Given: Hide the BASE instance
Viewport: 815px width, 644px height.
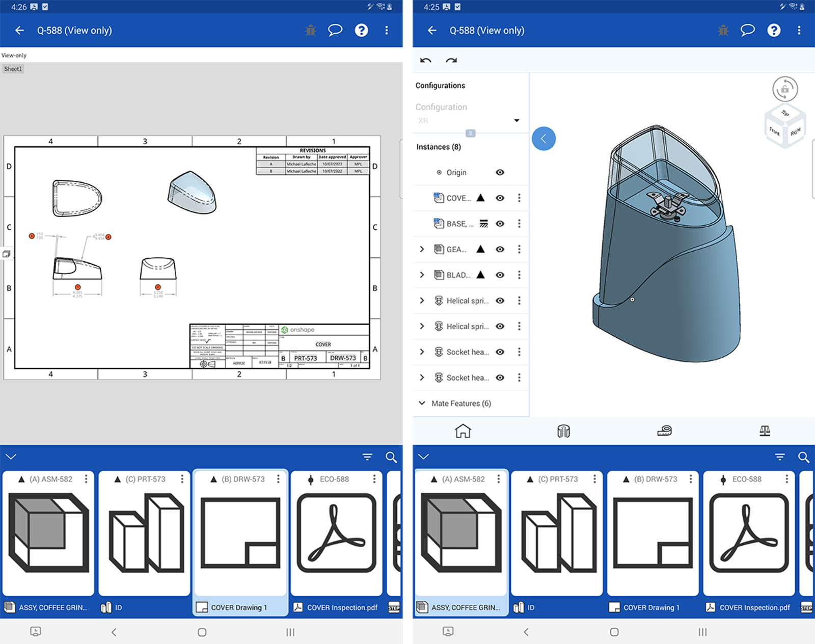Looking at the screenshot, I should (500, 224).
